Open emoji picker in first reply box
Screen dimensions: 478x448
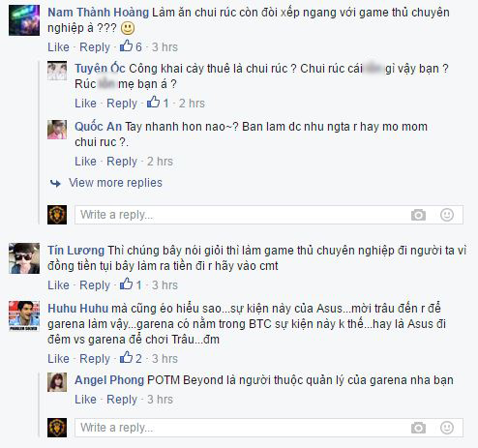tap(447, 215)
